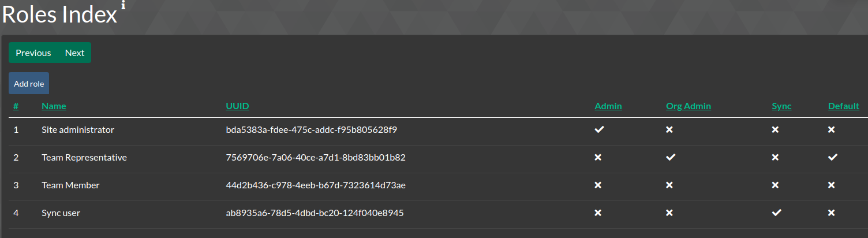Click the Sync user UUID value
The width and height of the screenshot is (868, 238).
tap(315, 213)
